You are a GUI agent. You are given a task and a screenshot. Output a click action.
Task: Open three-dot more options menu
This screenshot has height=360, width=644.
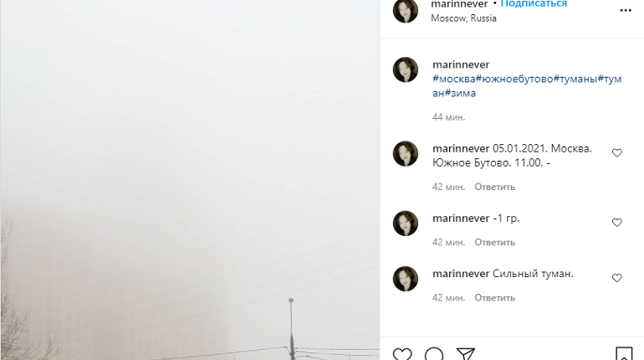(x=626, y=10)
